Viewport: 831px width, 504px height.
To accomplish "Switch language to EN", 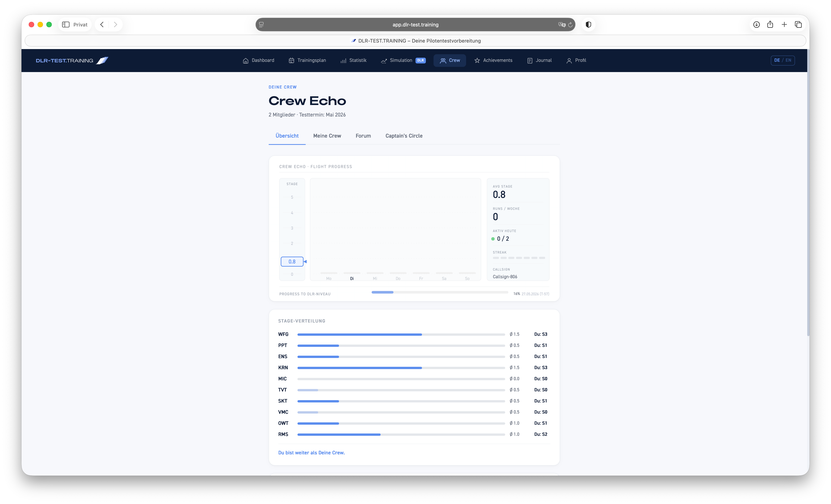I will click(x=788, y=60).
